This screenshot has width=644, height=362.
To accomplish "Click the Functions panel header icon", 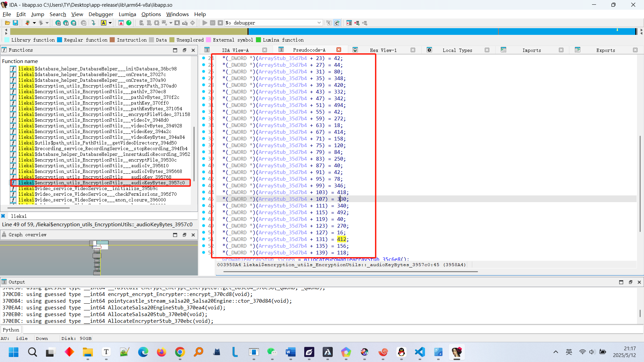I will [x=4, y=50].
